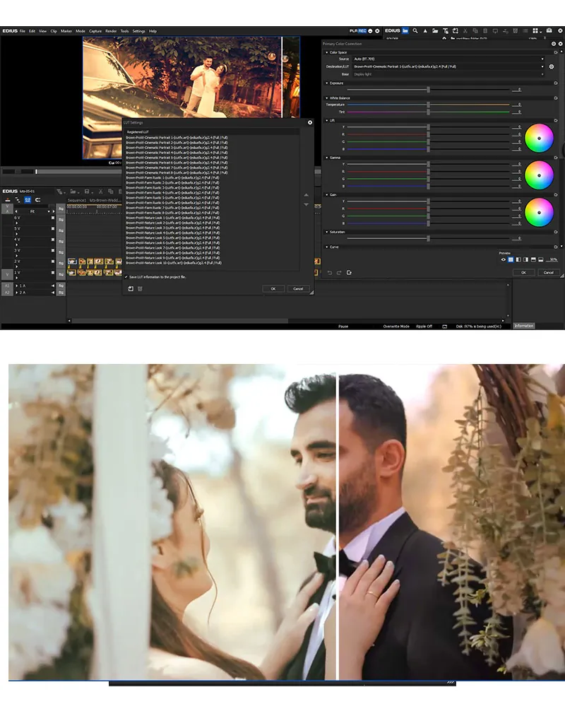Open the Render menu
The height and width of the screenshot is (728, 565).
point(111,31)
